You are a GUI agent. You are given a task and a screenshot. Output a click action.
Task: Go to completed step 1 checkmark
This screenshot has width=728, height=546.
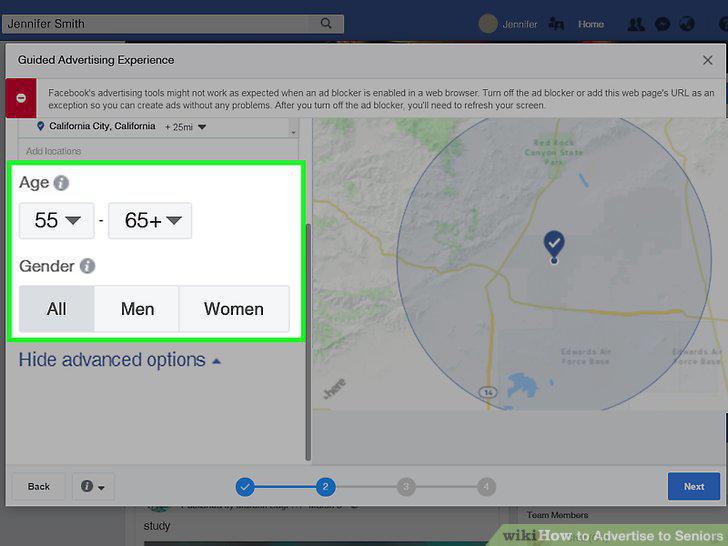pos(245,487)
